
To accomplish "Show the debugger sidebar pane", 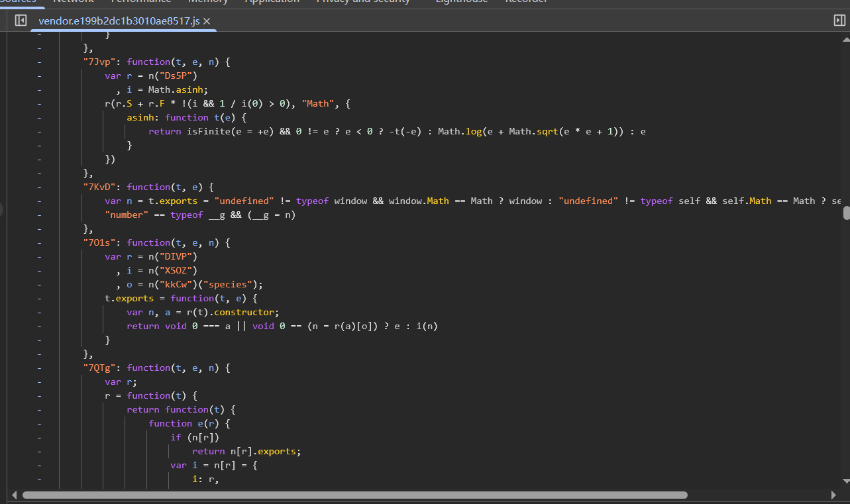I will coord(839,21).
